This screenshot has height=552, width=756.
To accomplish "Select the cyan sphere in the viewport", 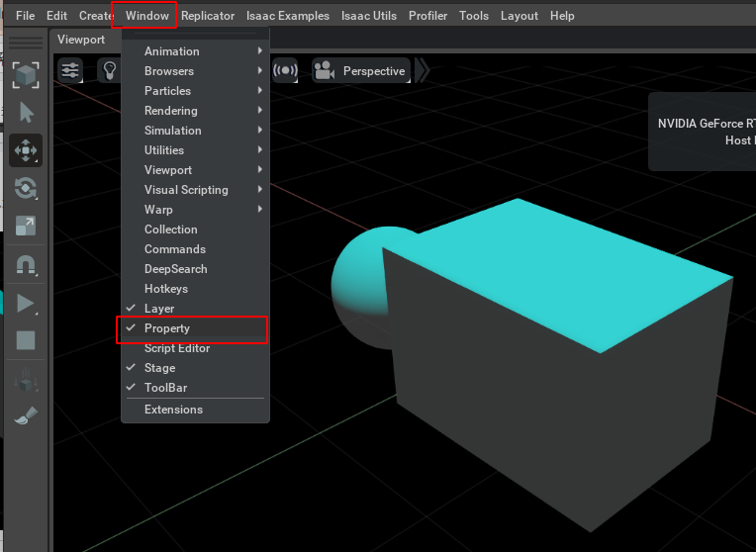I will coord(359,285).
